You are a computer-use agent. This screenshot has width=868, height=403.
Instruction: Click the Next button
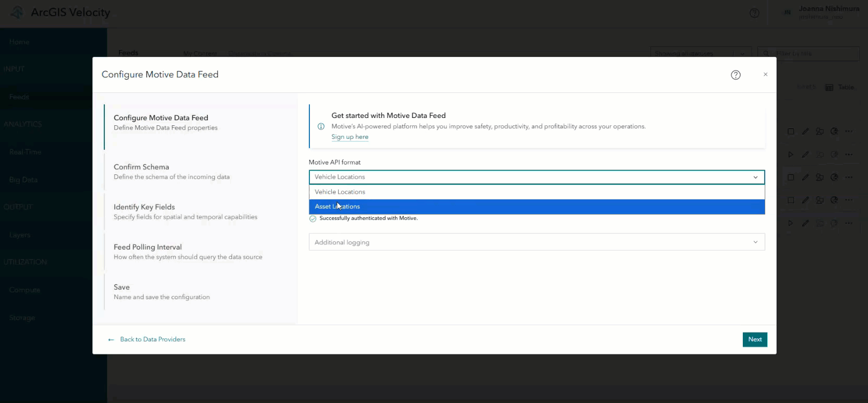[755, 339]
